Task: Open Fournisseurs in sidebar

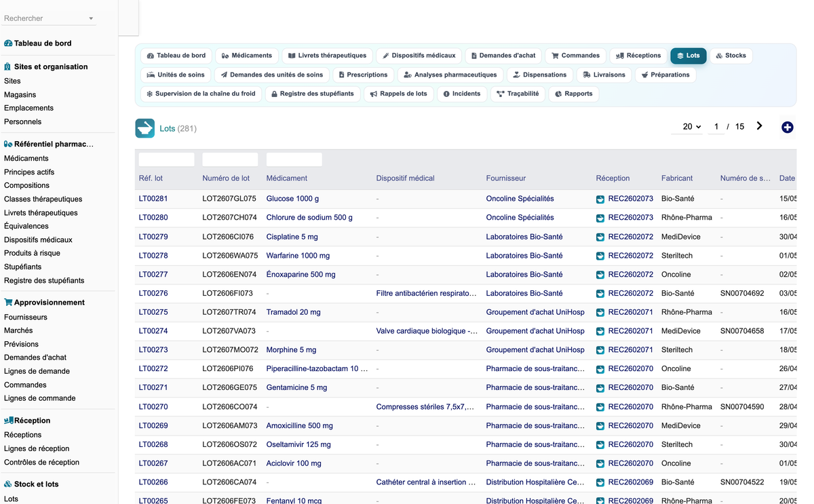Action: [26, 317]
